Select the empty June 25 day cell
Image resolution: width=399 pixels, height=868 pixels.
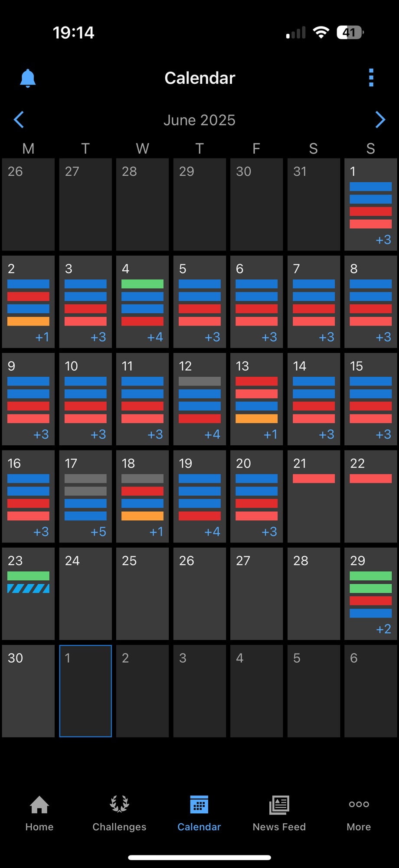click(142, 594)
